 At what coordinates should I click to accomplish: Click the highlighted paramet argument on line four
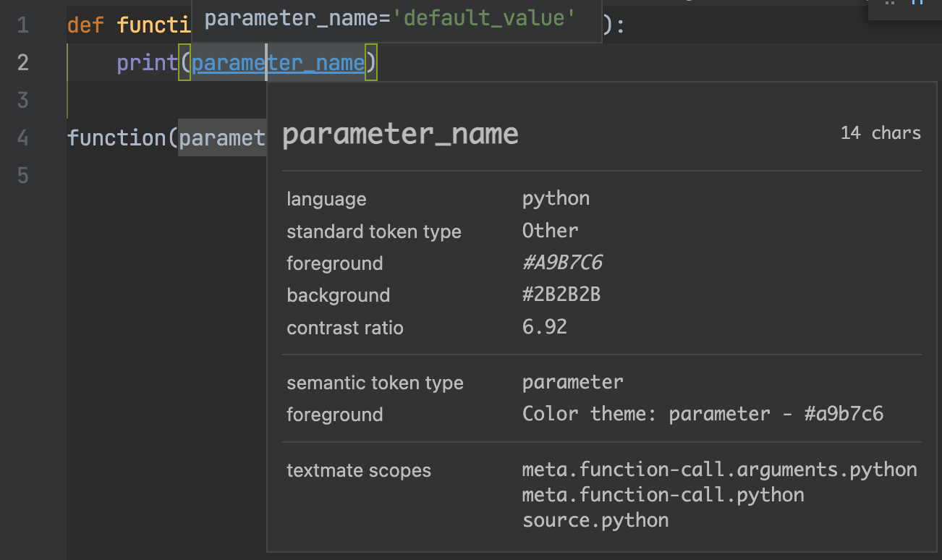coord(222,137)
